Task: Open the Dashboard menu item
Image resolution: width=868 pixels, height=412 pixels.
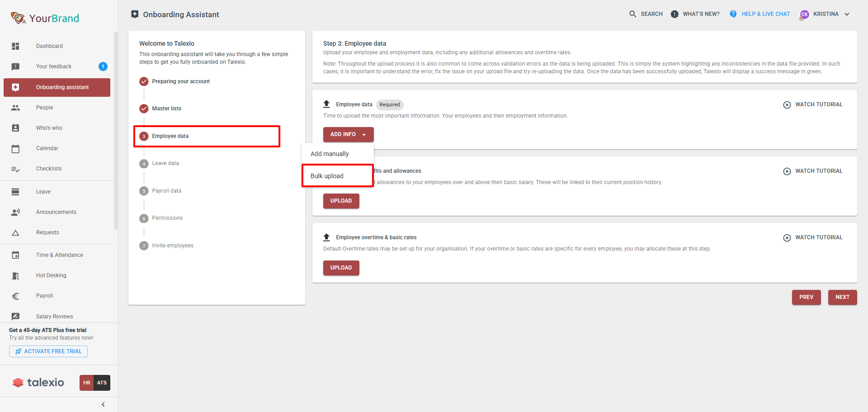Action: [x=57, y=46]
